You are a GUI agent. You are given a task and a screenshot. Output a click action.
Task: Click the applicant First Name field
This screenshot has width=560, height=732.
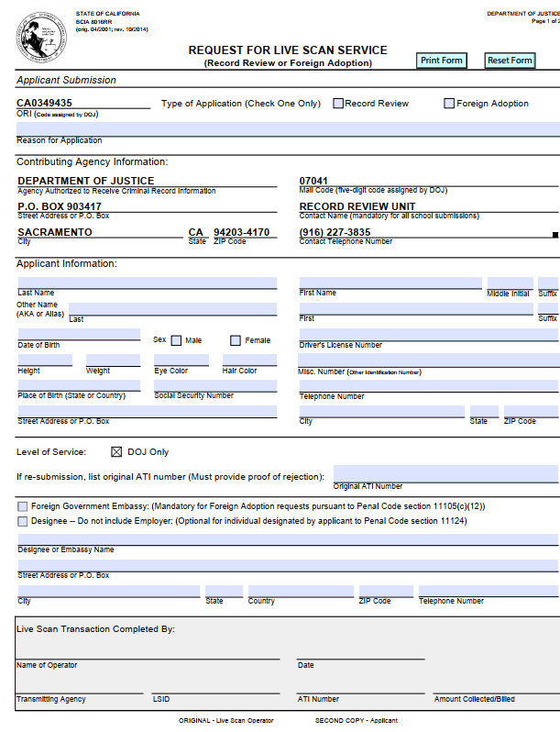coord(390,283)
